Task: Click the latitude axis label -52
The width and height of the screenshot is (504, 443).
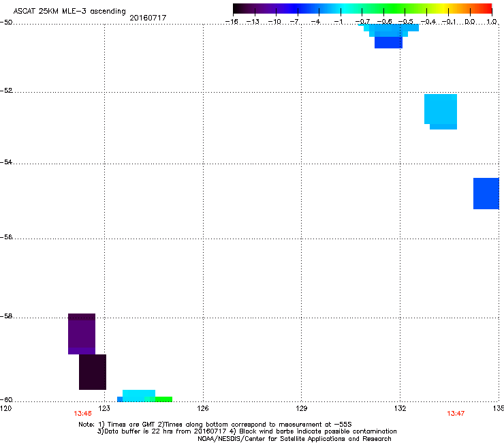Action: [x=6, y=91]
